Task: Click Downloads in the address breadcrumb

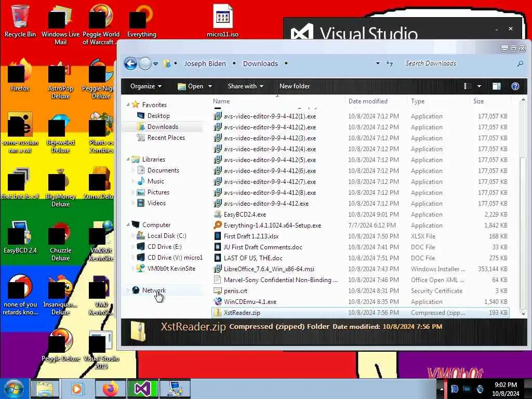Action: pyautogui.click(x=260, y=64)
